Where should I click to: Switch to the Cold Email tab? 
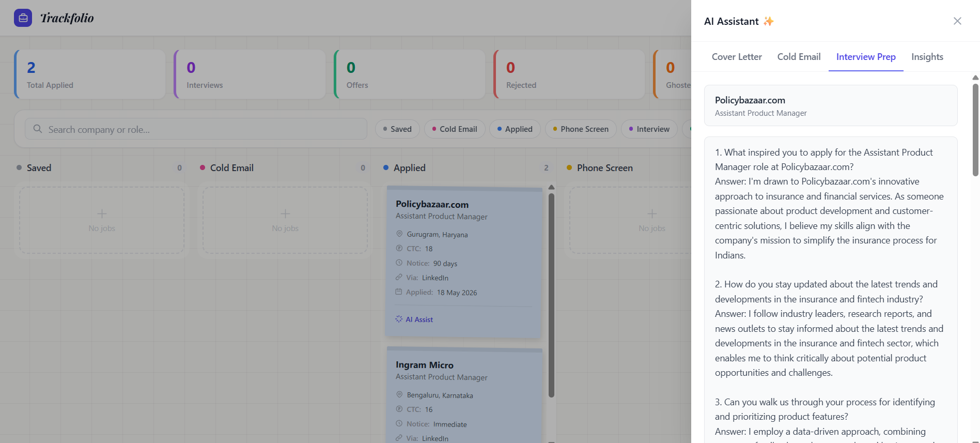pos(799,57)
